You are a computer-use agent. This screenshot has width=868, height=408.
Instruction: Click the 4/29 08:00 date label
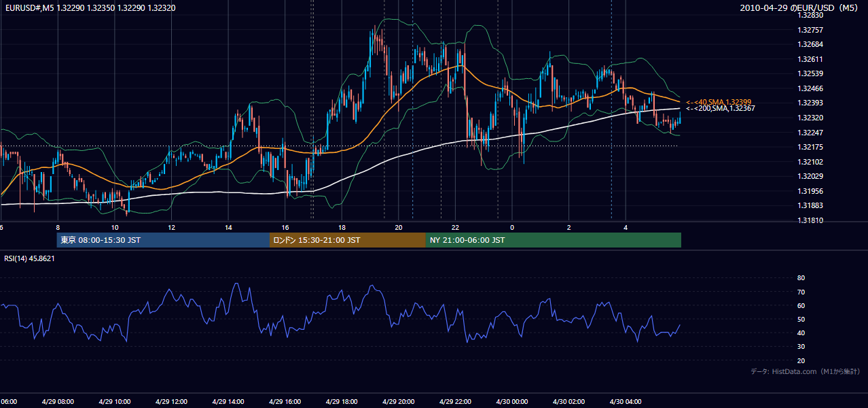(x=57, y=402)
